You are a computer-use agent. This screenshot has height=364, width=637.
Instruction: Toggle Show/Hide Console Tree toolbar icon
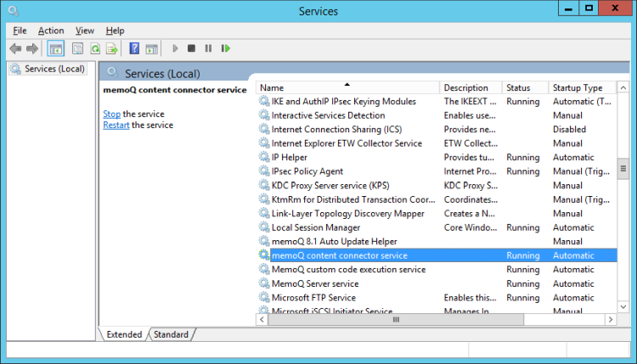coord(56,48)
